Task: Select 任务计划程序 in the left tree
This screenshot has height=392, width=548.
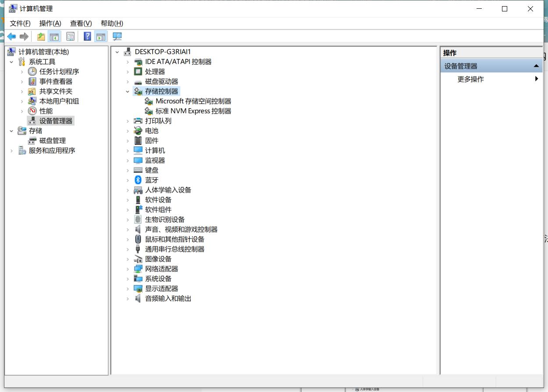Action: pos(59,71)
